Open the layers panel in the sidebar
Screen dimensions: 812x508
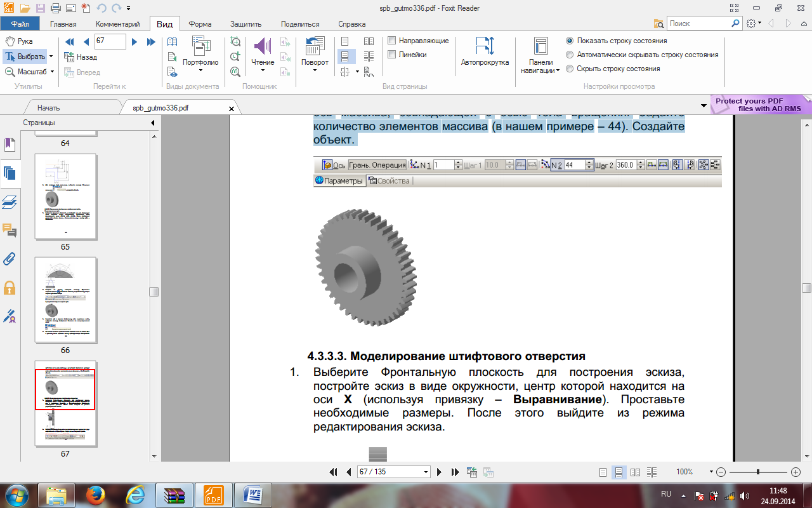pos(10,202)
